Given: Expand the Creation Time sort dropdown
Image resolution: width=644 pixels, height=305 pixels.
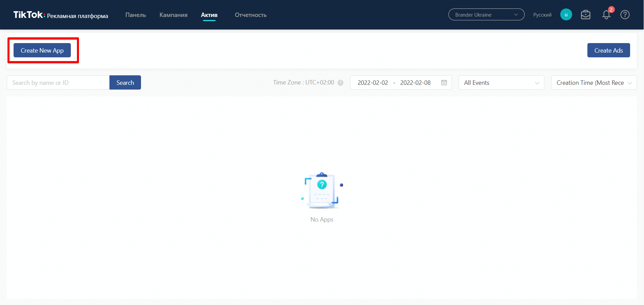Looking at the screenshot, I should point(593,83).
